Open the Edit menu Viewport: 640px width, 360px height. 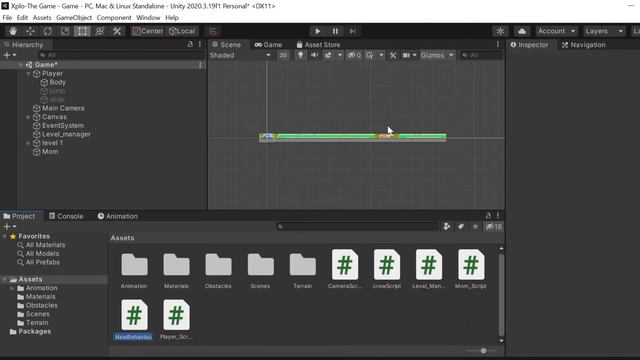point(22,18)
